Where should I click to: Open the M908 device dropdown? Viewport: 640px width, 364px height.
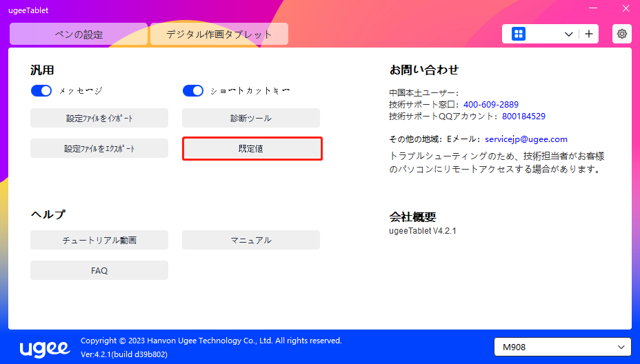562,347
